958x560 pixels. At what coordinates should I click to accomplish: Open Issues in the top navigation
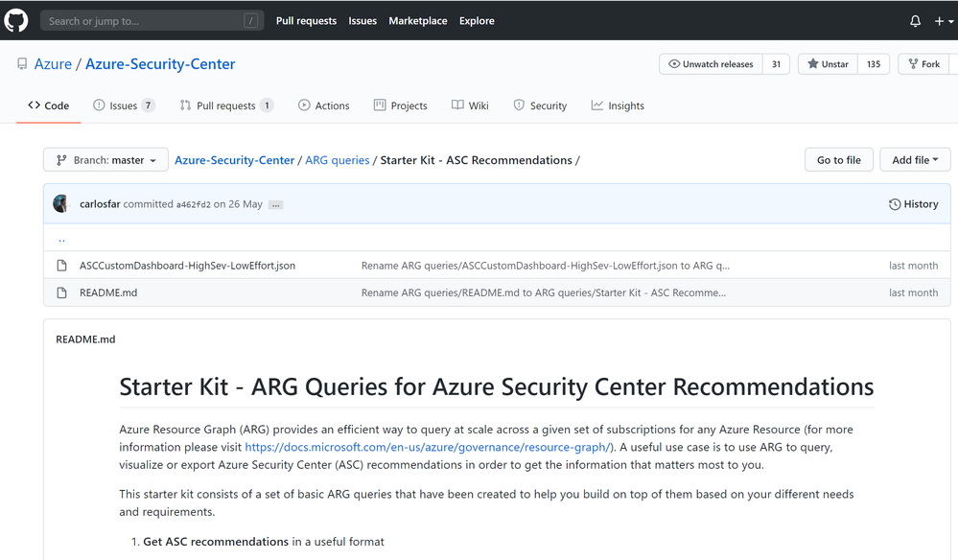tap(362, 21)
